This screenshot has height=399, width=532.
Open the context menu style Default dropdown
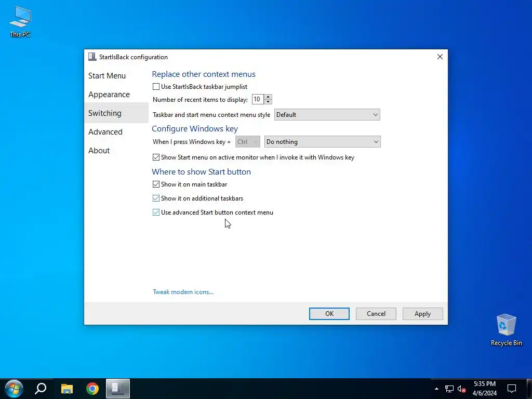click(x=327, y=115)
